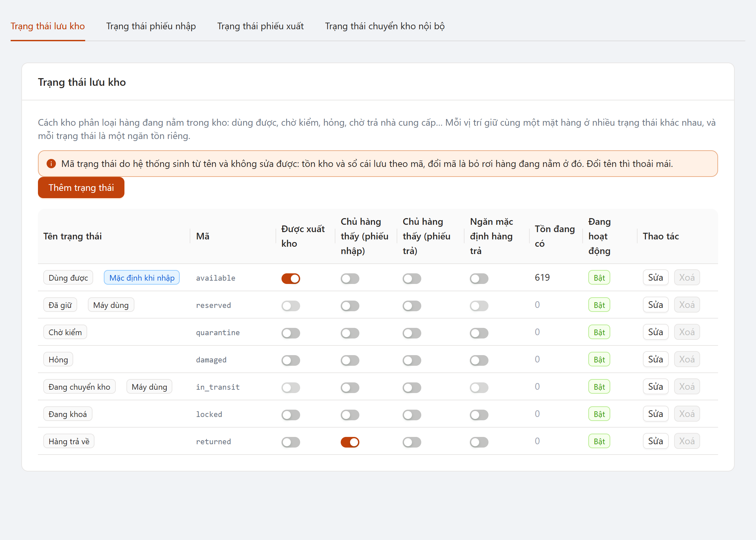Select the 'Chờ kiểm' status name chip
The image size is (756, 540).
pos(65,332)
